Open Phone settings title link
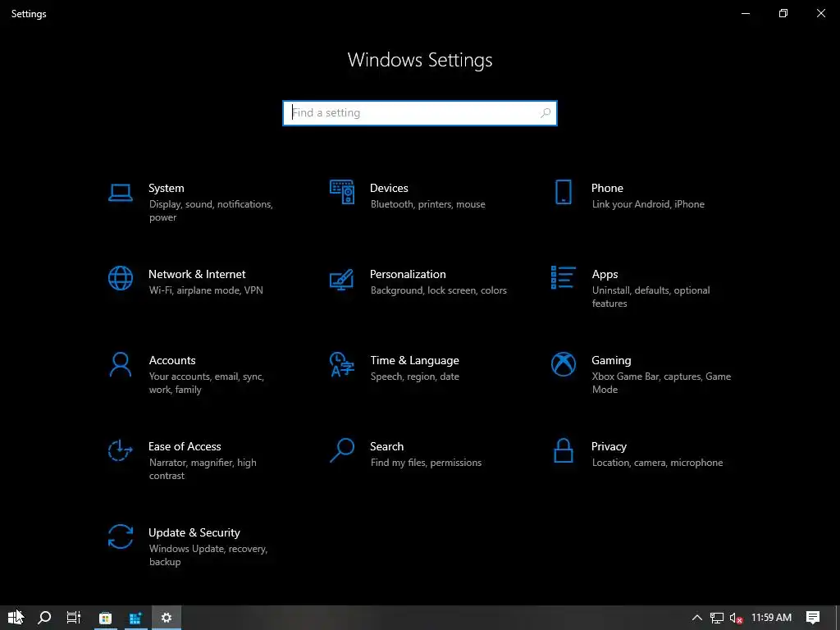 [607, 188]
